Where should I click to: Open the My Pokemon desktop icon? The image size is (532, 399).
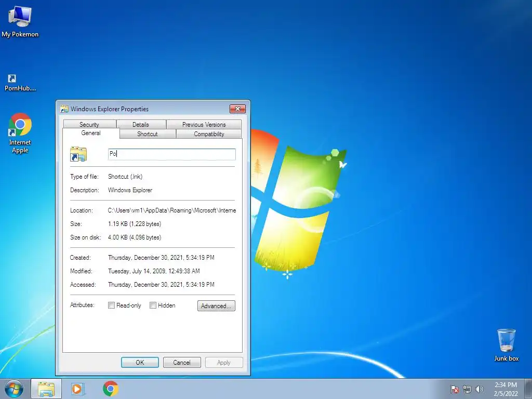pyautogui.click(x=20, y=22)
